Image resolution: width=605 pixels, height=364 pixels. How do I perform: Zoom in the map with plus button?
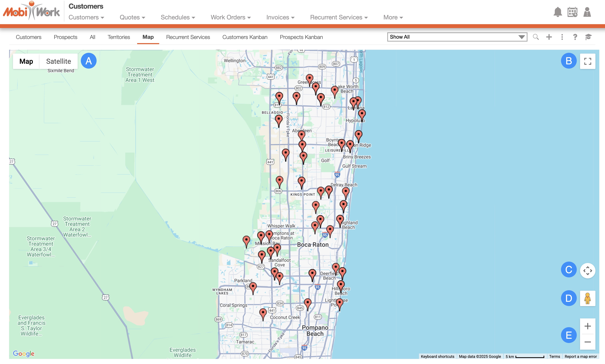pyautogui.click(x=588, y=326)
